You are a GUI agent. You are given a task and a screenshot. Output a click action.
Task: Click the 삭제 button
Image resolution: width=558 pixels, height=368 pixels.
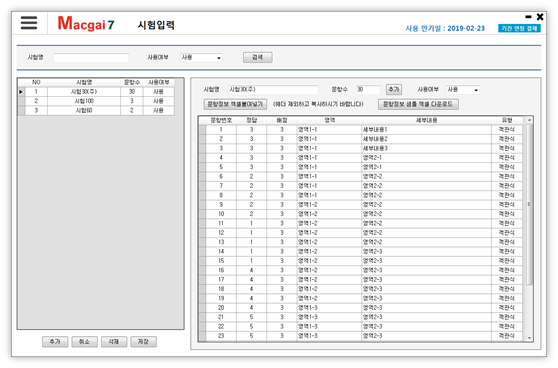[x=114, y=342]
